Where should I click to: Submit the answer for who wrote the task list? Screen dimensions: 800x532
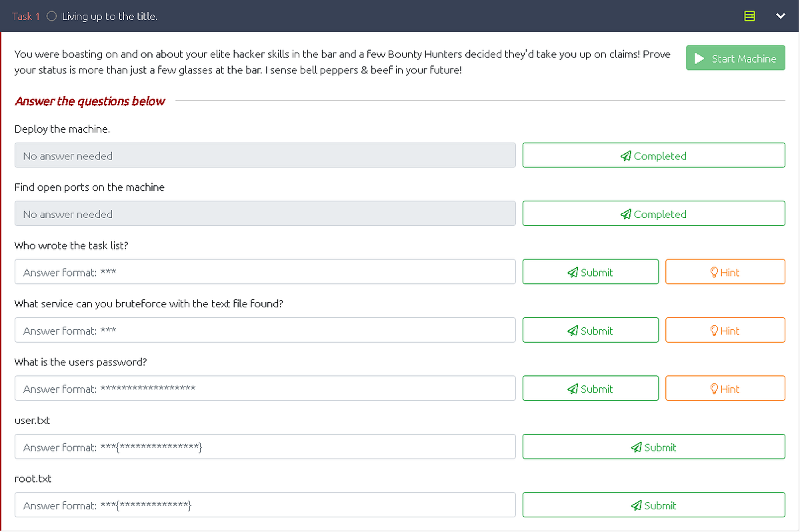[590, 271]
